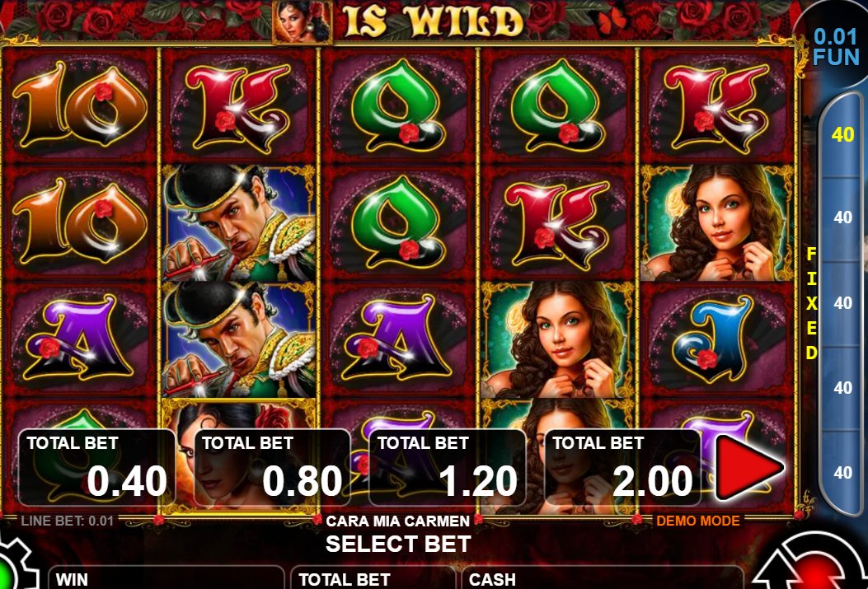Click the woman portrait symbol on reel five
The height and width of the screenshot is (589, 868).
point(717,222)
